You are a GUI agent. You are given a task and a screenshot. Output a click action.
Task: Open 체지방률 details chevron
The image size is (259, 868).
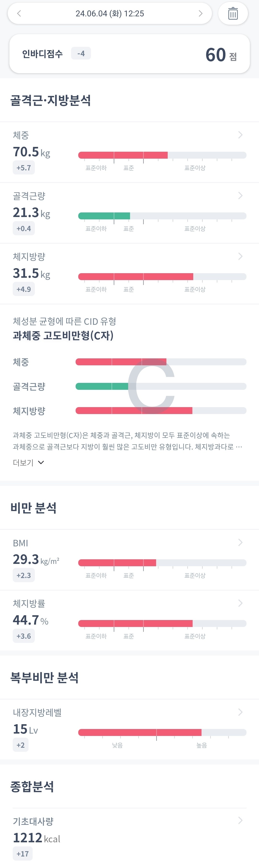pos(240,603)
